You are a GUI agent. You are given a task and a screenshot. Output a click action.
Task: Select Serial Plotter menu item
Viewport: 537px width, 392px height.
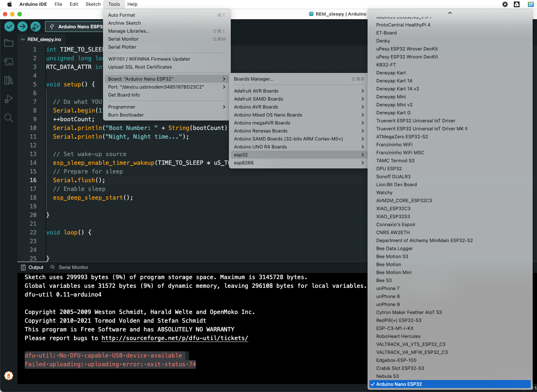(x=167, y=47)
